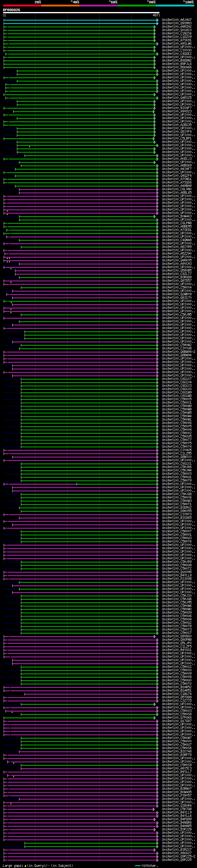Open hit UniRef100_A8JHU7

177,20
